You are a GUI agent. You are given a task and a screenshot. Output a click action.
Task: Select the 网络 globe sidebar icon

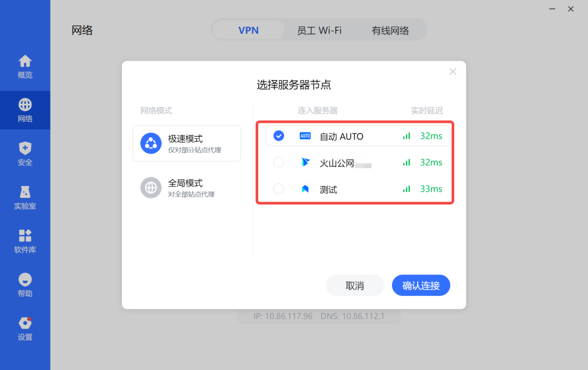25,104
